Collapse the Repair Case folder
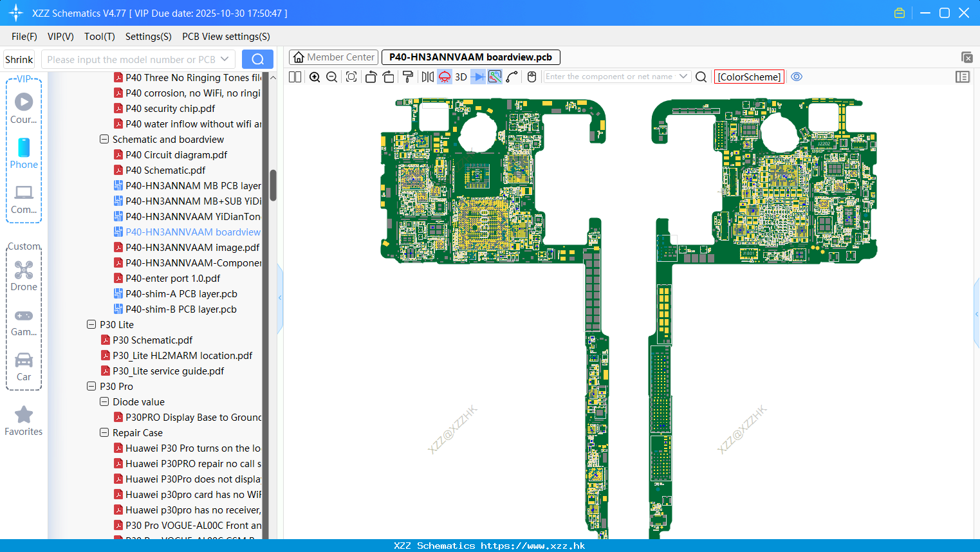Screen dimensions: 980x552 pyautogui.click(x=104, y=432)
